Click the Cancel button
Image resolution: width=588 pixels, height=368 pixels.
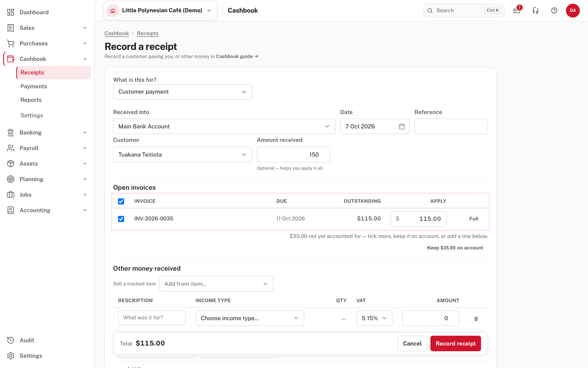coord(412,343)
